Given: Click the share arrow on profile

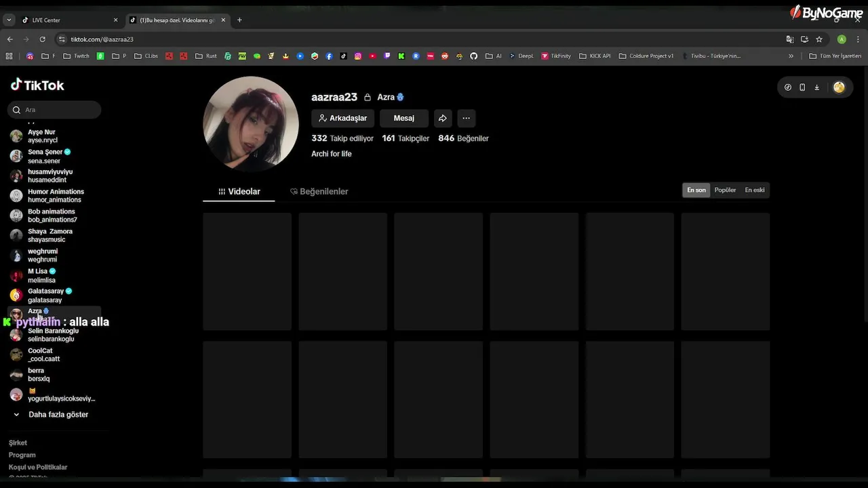Looking at the screenshot, I should 442,118.
